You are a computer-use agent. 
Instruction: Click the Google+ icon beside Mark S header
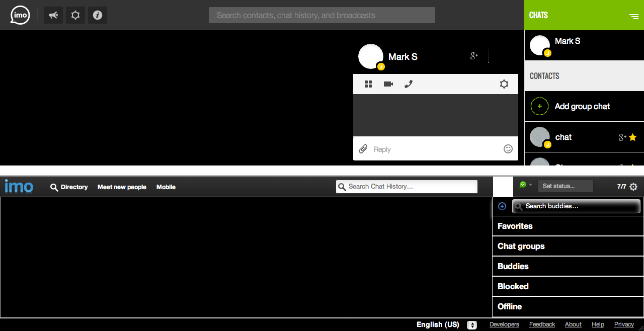[474, 56]
